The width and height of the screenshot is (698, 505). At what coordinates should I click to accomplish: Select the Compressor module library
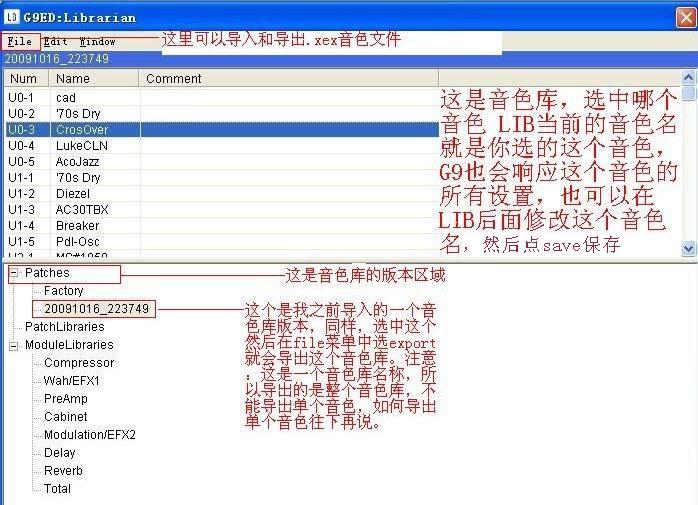79,363
